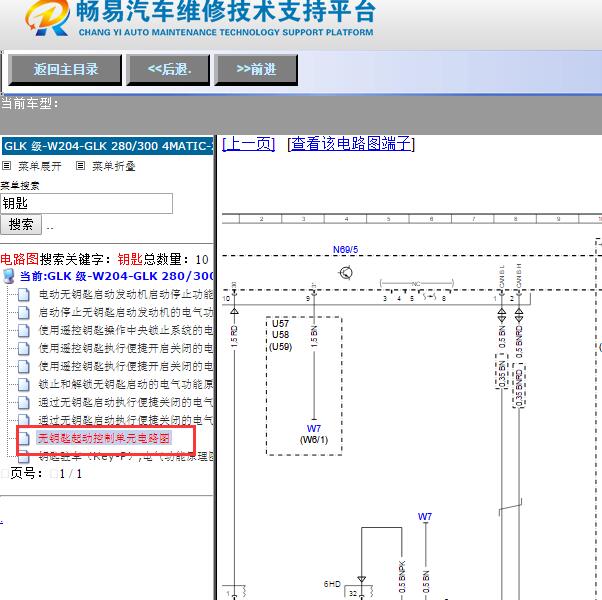Open 锁止和解锁无钥匙启动的电气功能原 item
The width and height of the screenshot is (602, 600).
(126, 384)
